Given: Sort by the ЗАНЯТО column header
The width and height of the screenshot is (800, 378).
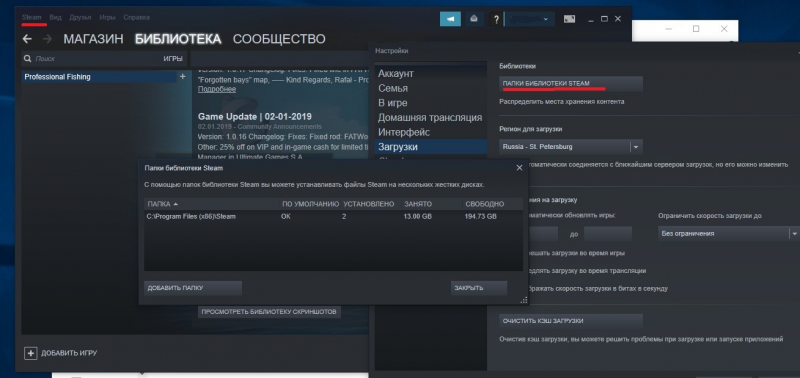Looking at the screenshot, I should click(x=418, y=204).
